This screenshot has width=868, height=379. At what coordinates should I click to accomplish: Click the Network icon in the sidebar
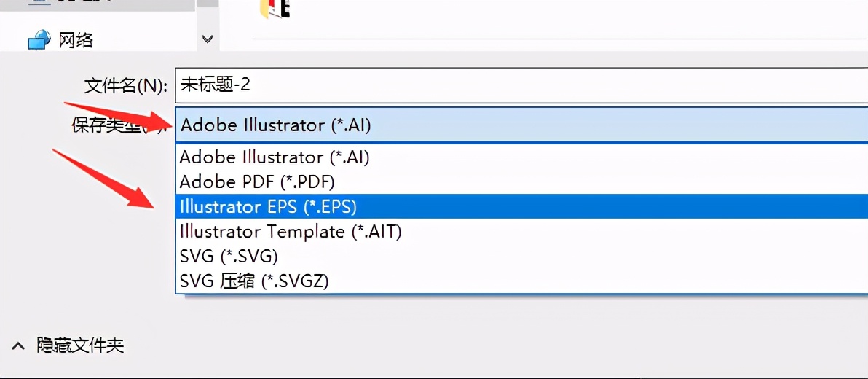click(x=38, y=39)
